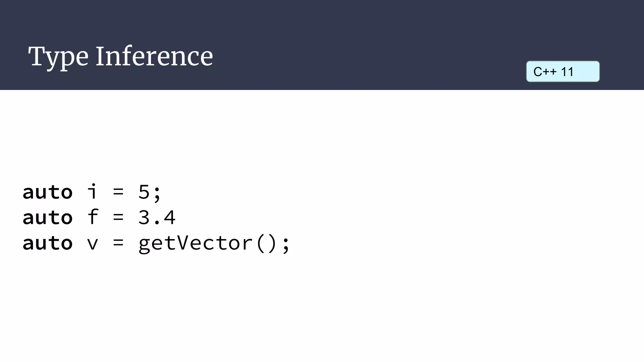Select the Type Inference slide title
644x362 pixels.
[121, 57]
